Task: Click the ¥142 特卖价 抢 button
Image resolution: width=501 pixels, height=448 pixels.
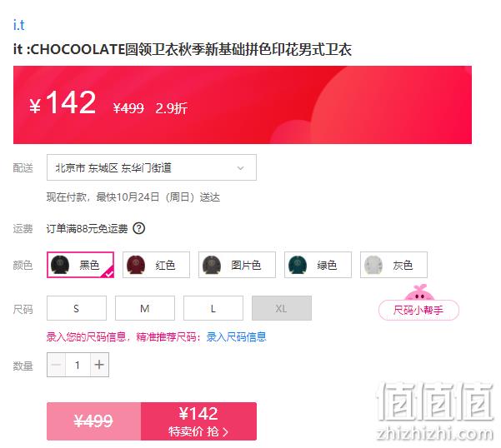Action: pyautogui.click(x=198, y=421)
